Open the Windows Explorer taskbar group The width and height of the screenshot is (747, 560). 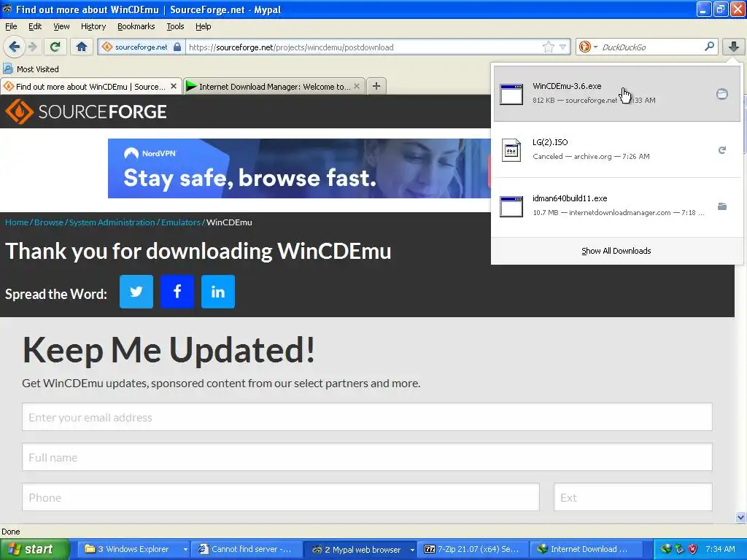click(x=133, y=549)
